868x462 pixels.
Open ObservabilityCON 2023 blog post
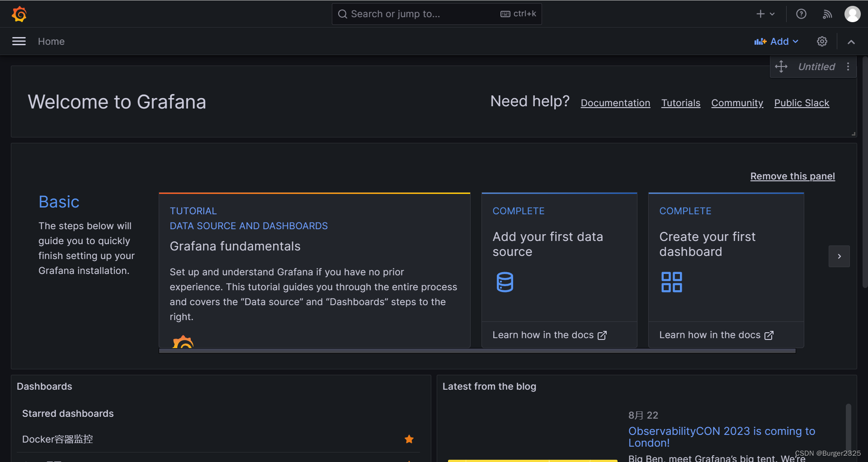(x=722, y=437)
